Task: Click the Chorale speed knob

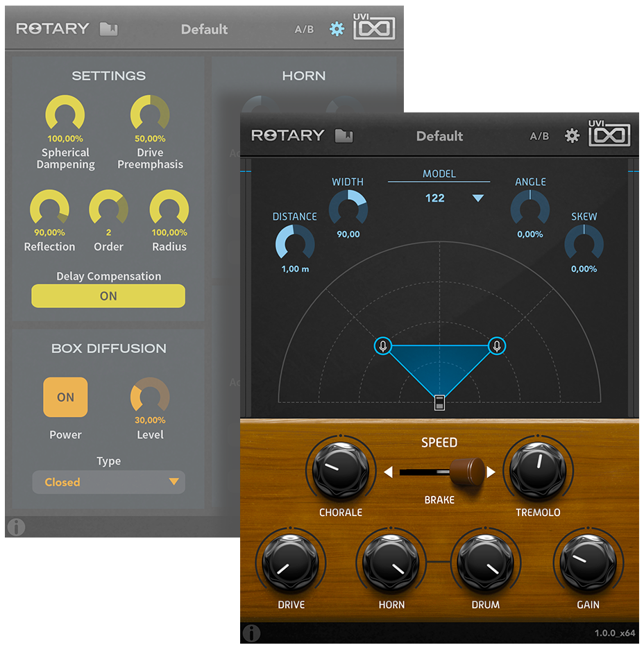Action: click(340, 470)
